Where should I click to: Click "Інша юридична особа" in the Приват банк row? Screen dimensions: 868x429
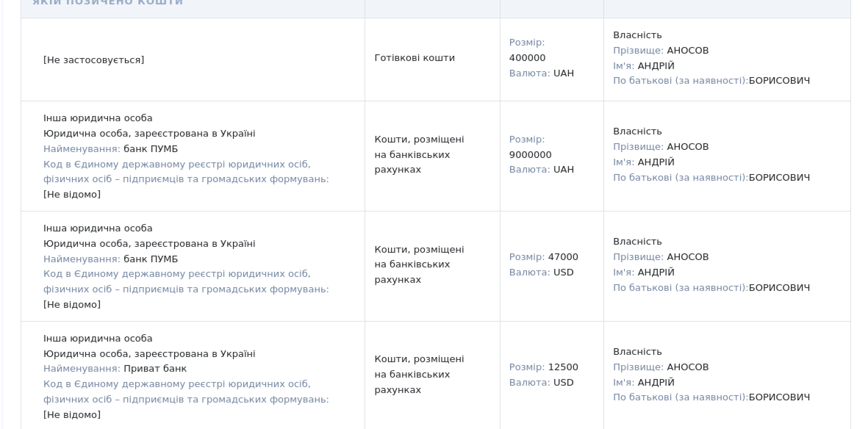(x=98, y=338)
